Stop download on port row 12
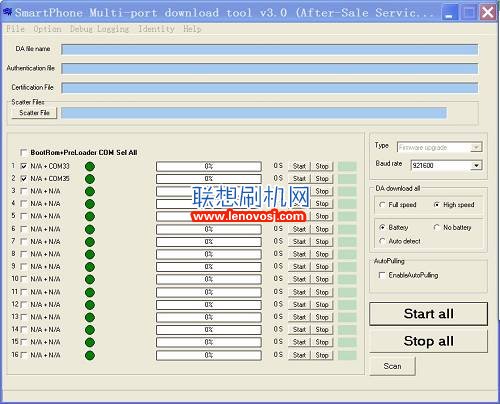Image resolution: width=500 pixels, height=404 pixels. tap(322, 305)
